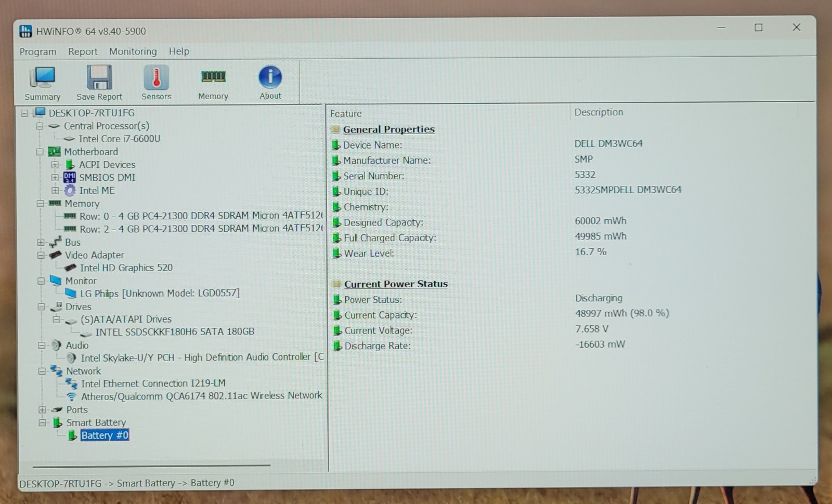The width and height of the screenshot is (832, 504).
Task: Click the Smart Battery icon in tree
Action: [x=57, y=422]
